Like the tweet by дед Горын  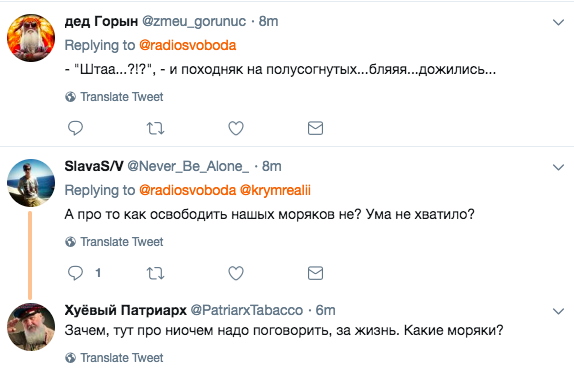[x=236, y=128]
